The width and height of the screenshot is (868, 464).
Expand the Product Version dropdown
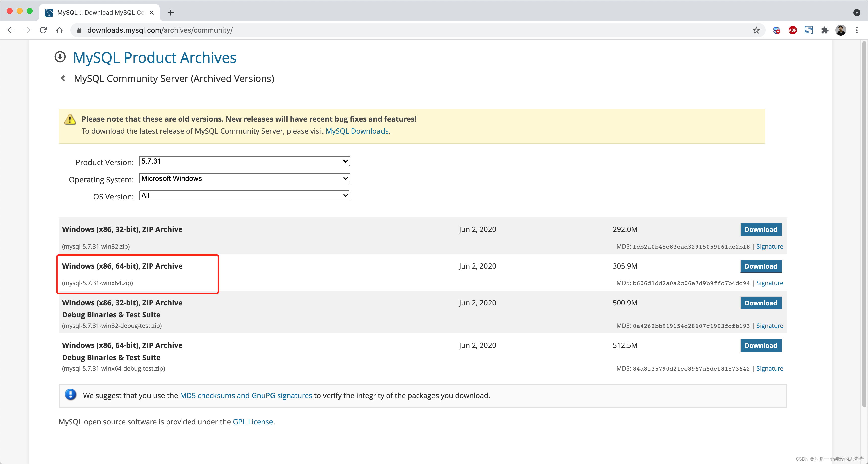(x=244, y=161)
